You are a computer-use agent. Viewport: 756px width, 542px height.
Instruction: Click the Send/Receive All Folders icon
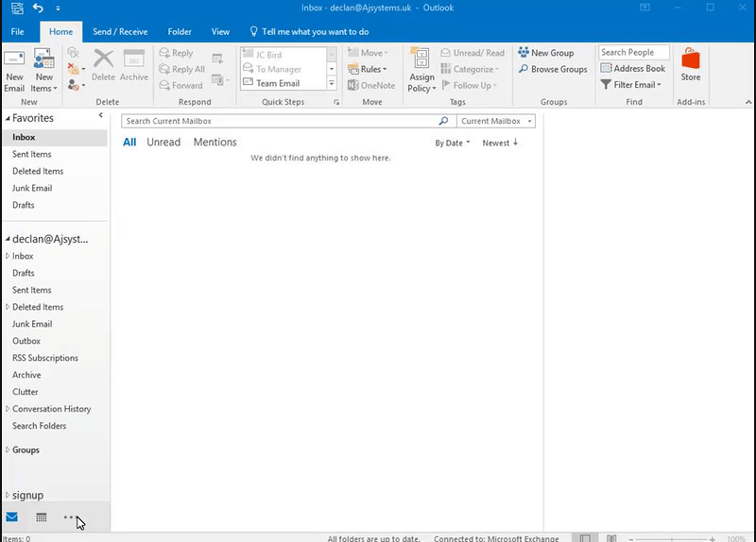coord(17,8)
